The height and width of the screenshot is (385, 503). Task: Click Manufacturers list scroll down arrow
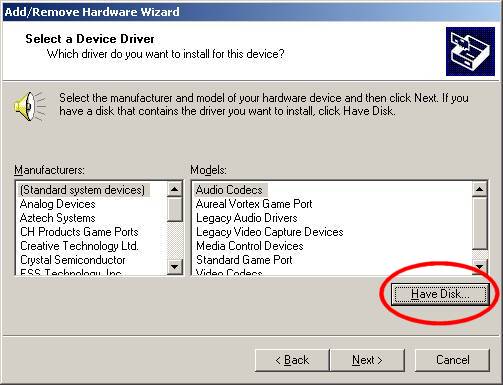pos(175,267)
